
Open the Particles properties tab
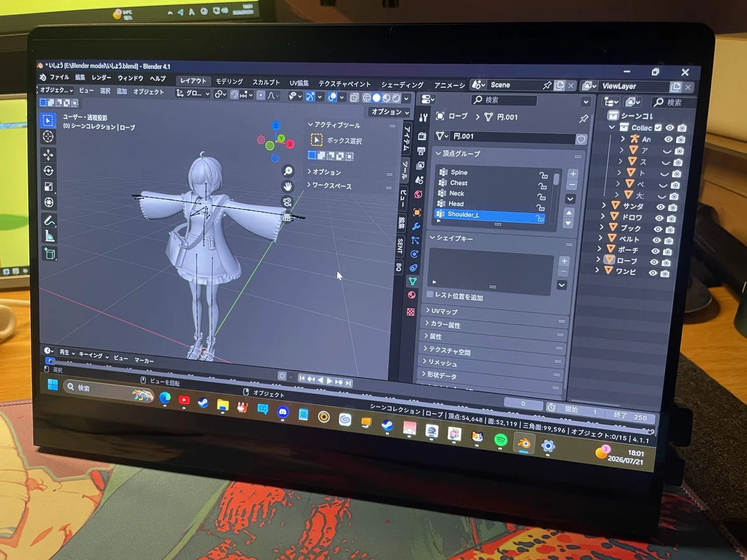click(x=415, y=240)
